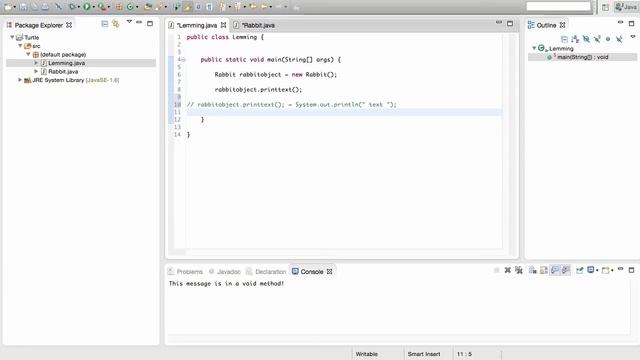640x360 pixels.
Task: Go to last edit location icon
Action: pos(253,7)
